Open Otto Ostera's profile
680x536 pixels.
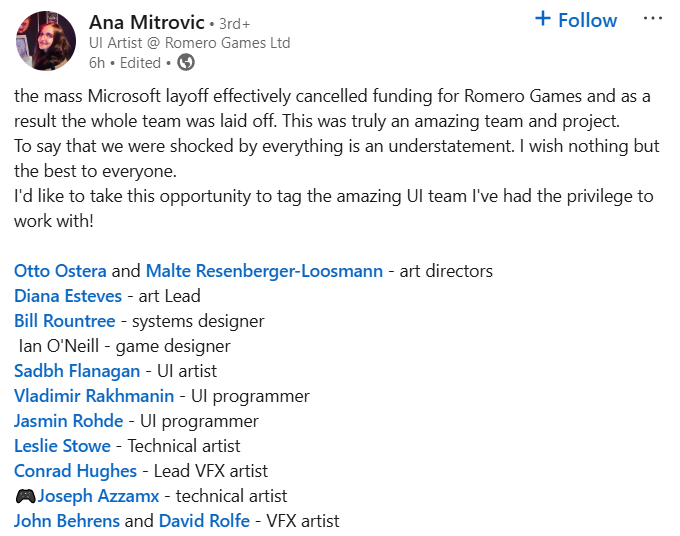click(61, 271)
